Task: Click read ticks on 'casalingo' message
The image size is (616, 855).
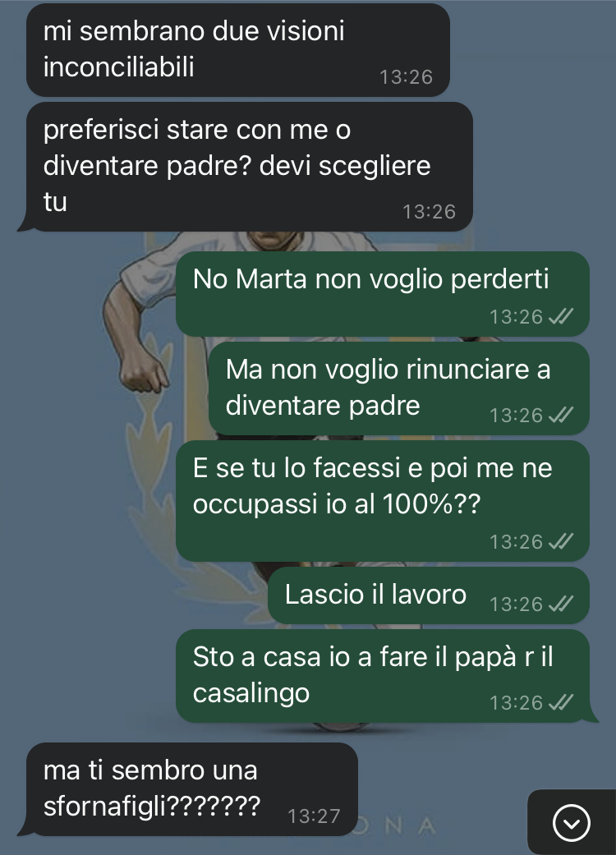Action: coord(560,702)
